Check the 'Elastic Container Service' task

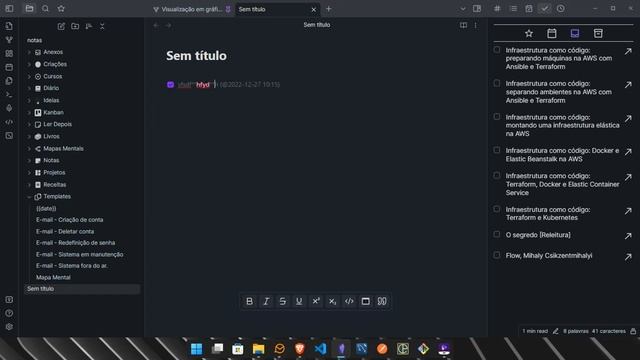tap(497, 176)
